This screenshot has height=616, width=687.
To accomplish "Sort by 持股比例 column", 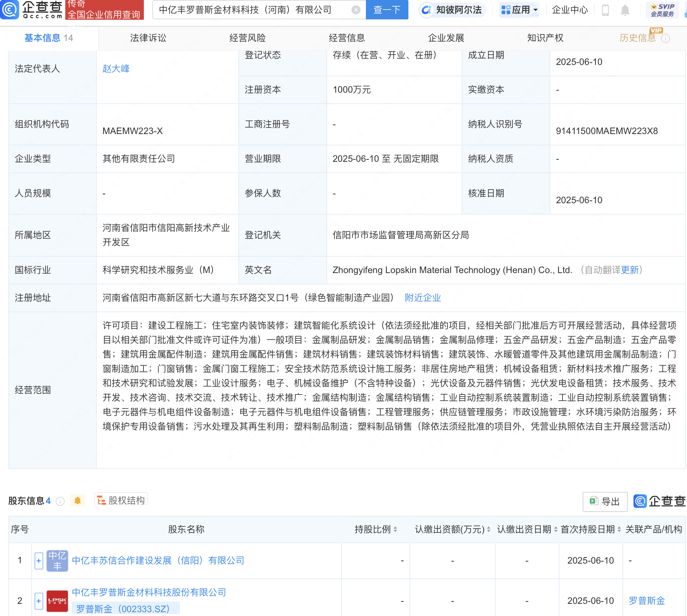I will click(x=376, y=529).
